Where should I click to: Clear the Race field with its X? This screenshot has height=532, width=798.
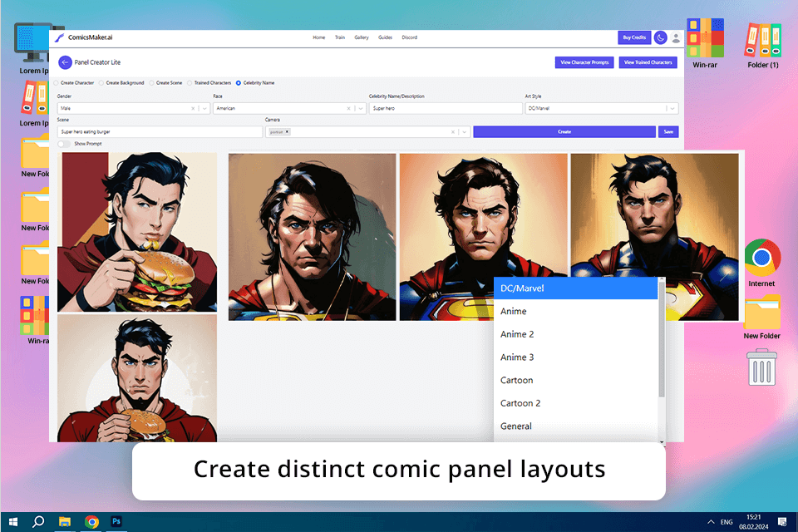pyautogui.click(x=348, y=108)
